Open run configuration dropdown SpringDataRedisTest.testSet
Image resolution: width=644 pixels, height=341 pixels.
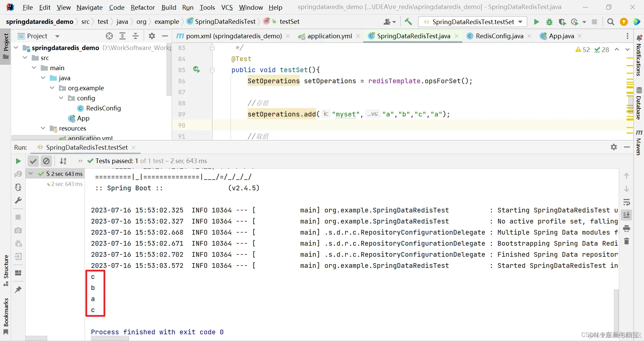coord(473,22)
